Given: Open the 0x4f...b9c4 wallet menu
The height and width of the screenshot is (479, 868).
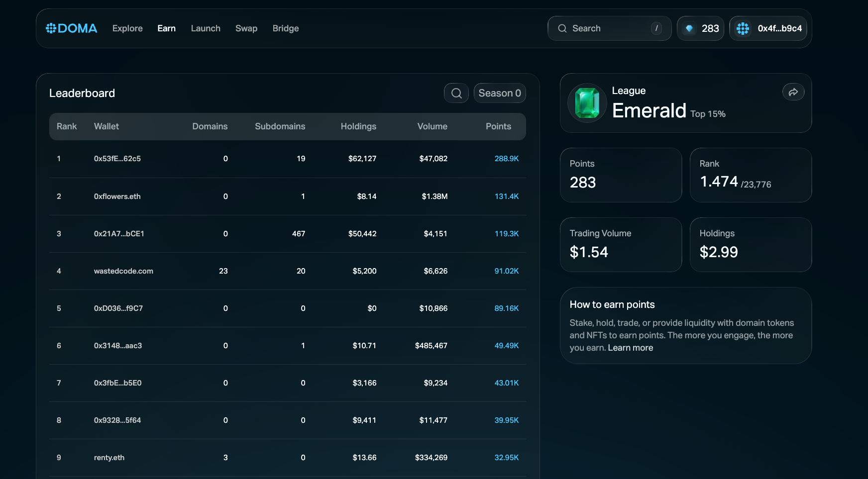Looking at the screenshot, I should coord(779,28).
